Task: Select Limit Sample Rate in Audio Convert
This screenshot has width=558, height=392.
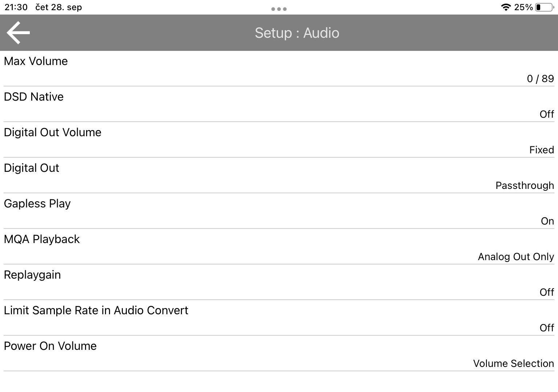Action: coord(96,310)
